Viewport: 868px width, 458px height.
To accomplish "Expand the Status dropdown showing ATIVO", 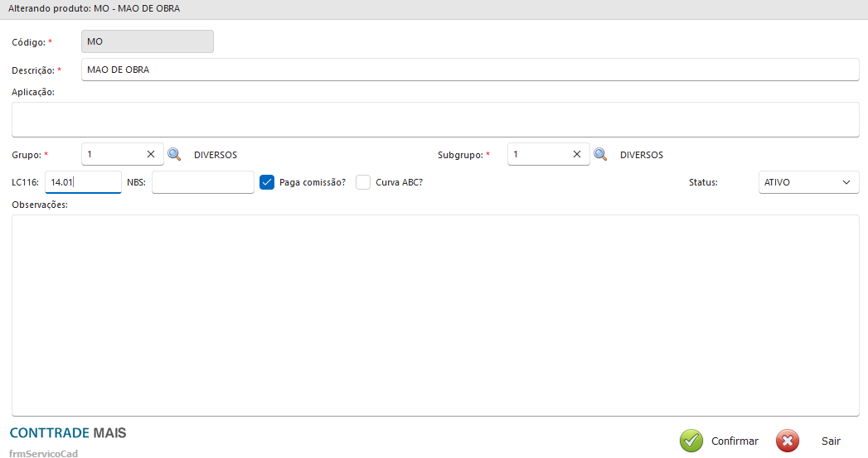I will point(808,182).
